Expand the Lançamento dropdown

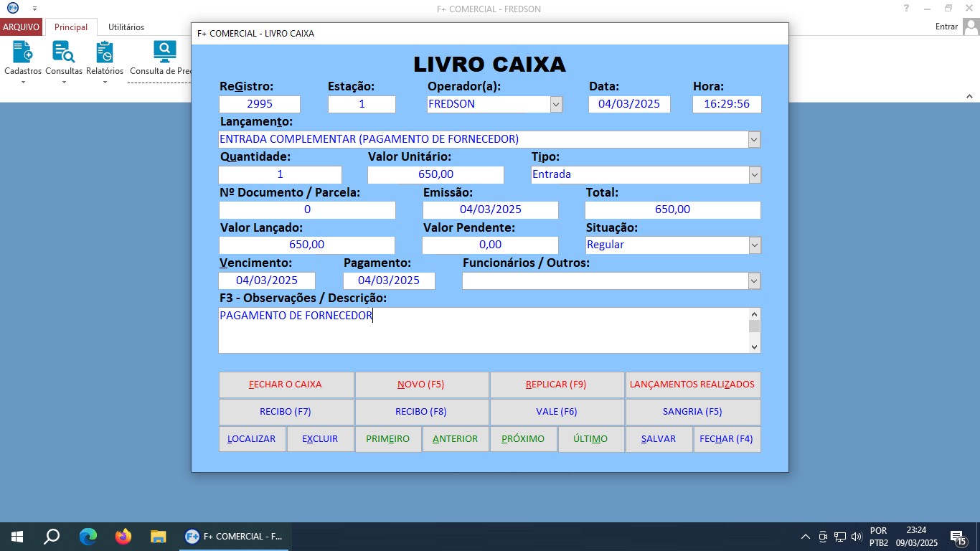pyautogui.click(x=754, y=139)
